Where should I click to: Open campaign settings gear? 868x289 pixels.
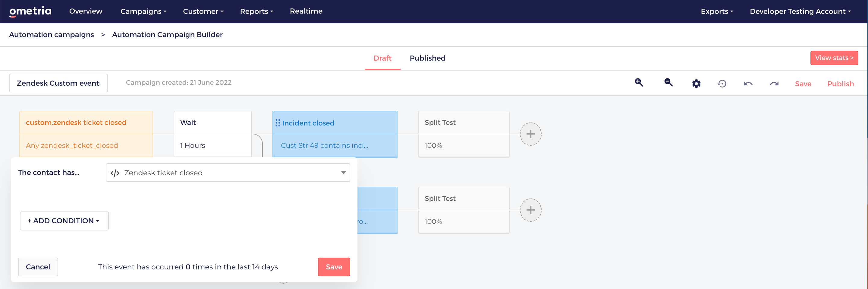(x=696, y=83)
